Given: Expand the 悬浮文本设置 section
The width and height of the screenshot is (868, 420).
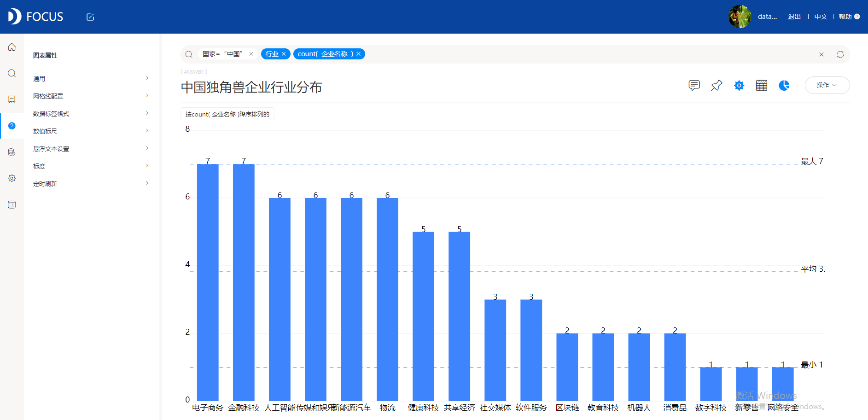Looking at the screenshot, I should click(x=91, y=149).
